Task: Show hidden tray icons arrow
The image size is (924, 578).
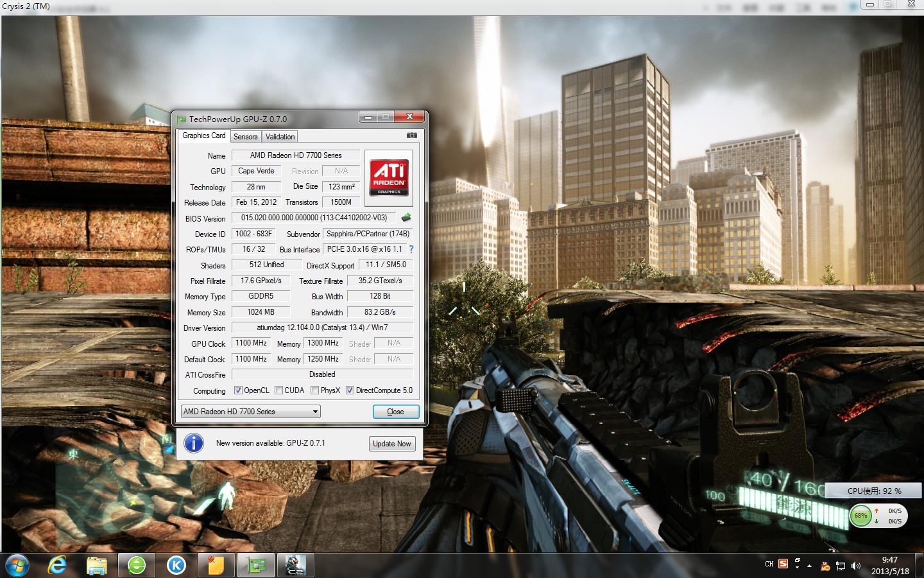Action: [x=810, y=566]
